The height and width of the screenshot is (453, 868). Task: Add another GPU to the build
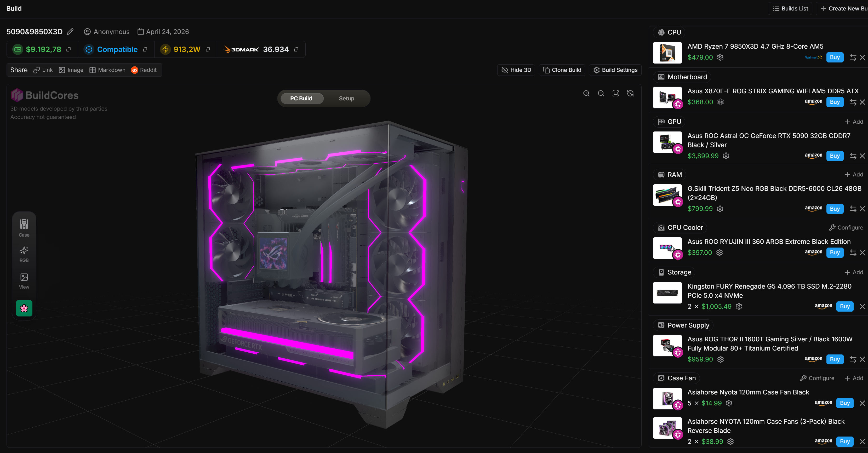[854, 122]
